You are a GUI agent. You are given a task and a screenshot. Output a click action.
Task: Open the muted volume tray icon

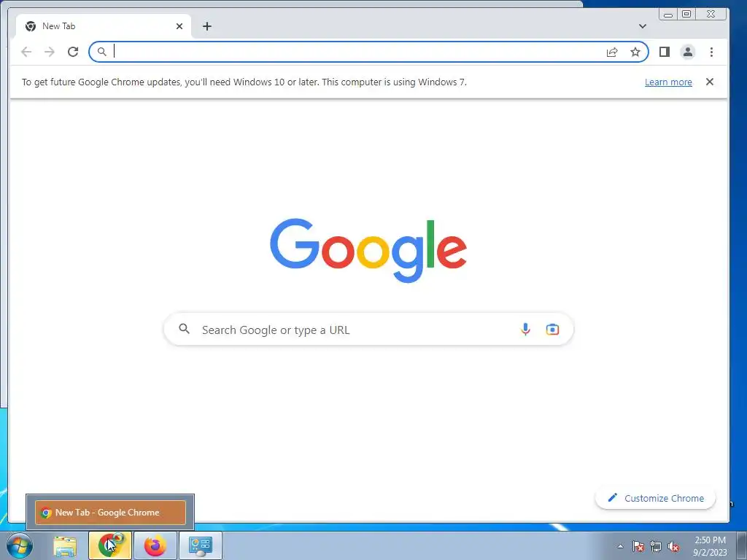point(673,546)
